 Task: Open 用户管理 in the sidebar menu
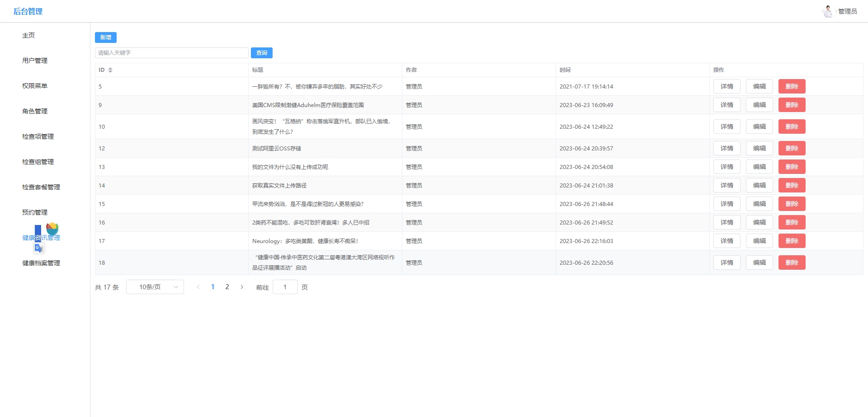coord(35,61)
